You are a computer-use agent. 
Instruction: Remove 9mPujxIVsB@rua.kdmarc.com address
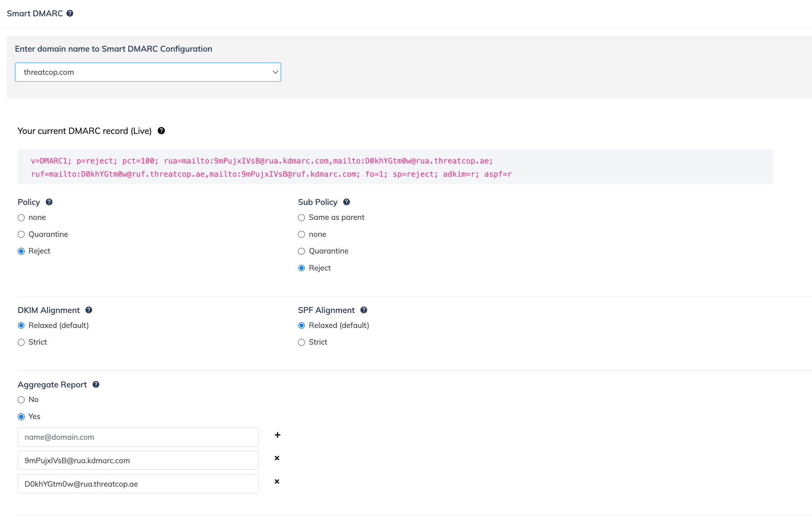pos(277,458)
